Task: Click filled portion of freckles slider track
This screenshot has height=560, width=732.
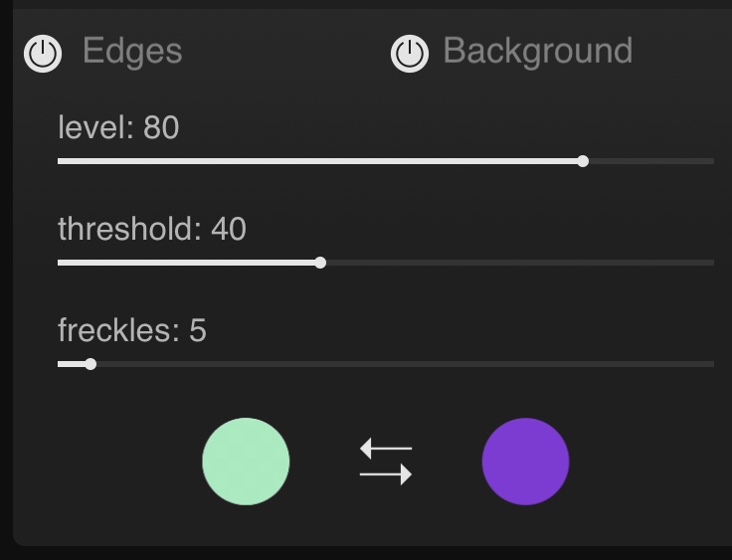Action: coord(72,364)
